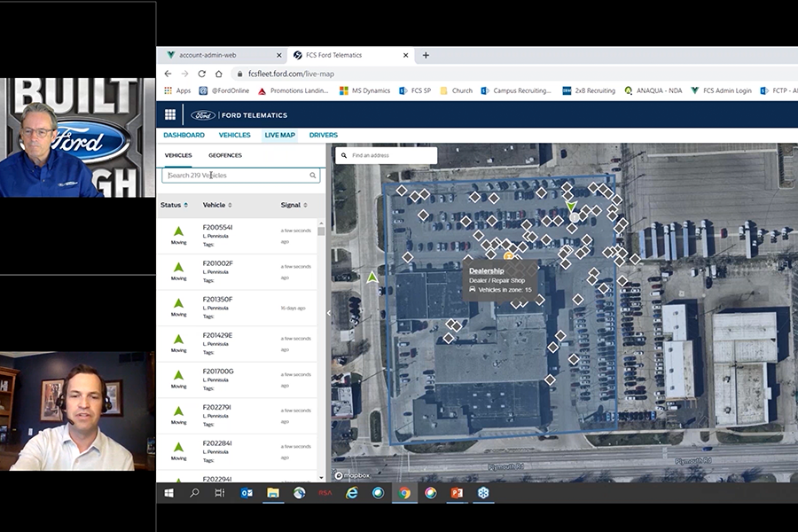Click the "16 days ago" signal text
This screenshot has width=798, height=532.
coord(293,308)
